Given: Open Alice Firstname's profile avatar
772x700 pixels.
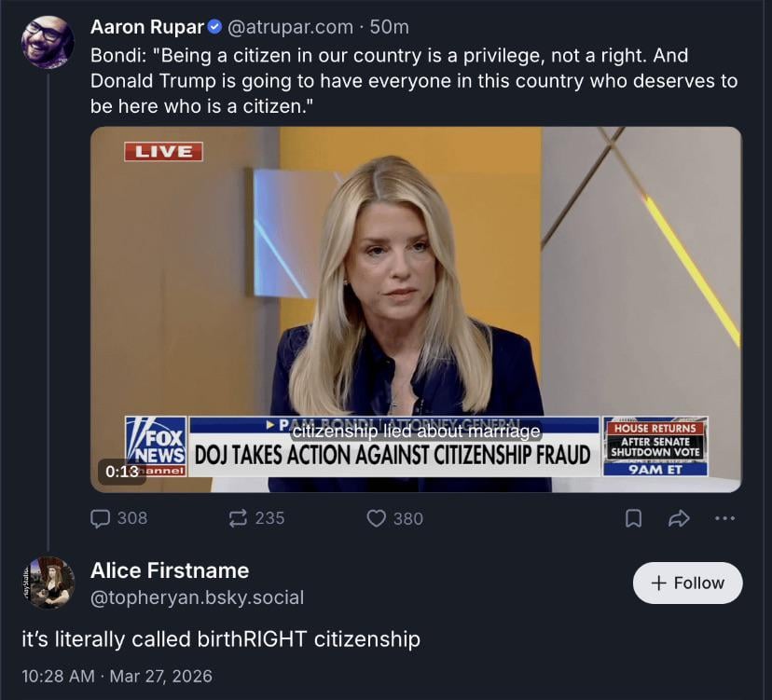Looking at the screenshot, I should click(49, 583).
